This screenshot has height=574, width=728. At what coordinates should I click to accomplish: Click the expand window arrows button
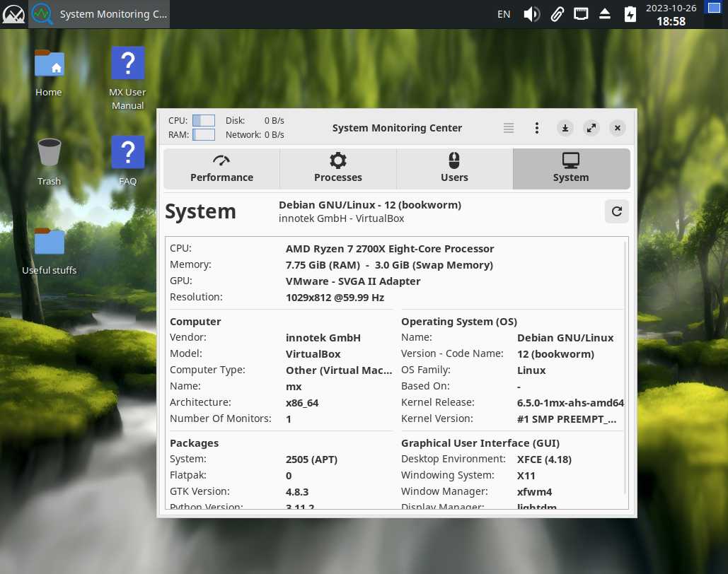[x=591, y=128]
